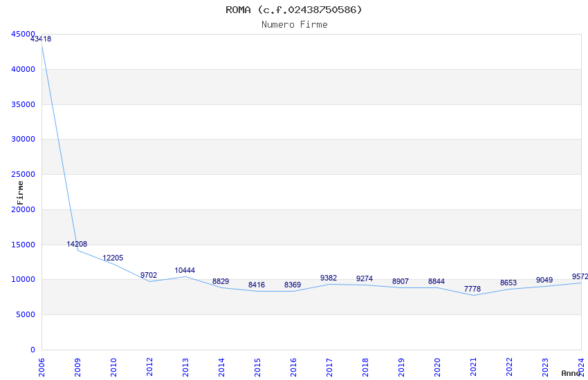Click the x-axis year 2019
This screenshot has height=380, width=588.
click(x=402, y=368)
